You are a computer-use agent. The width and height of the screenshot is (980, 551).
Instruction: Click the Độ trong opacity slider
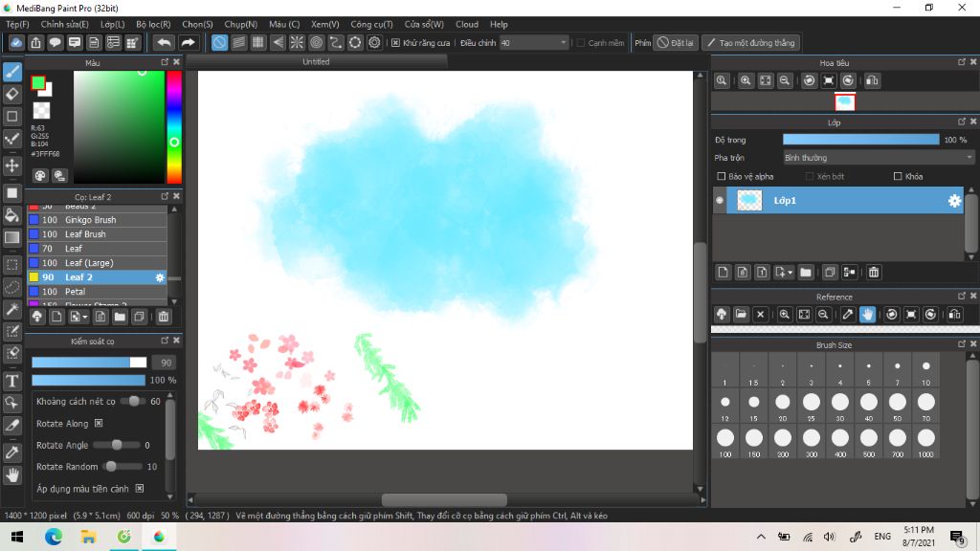coord(860,140)
